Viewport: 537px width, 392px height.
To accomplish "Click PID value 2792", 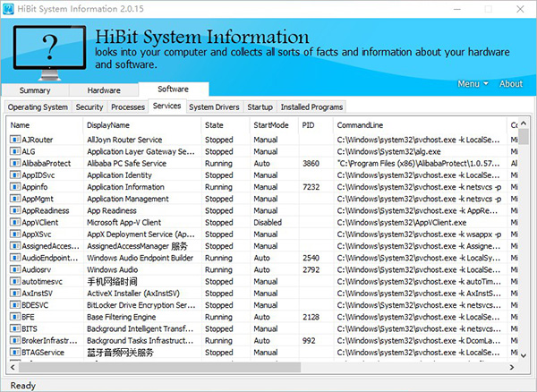I will (x=311, y=269).
